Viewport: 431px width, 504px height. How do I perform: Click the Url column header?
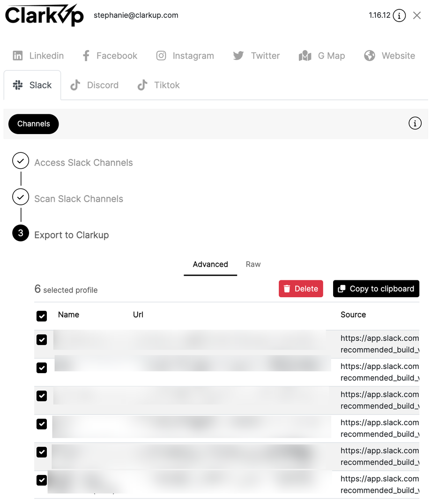pyautogui.click(x=138, y=315)
